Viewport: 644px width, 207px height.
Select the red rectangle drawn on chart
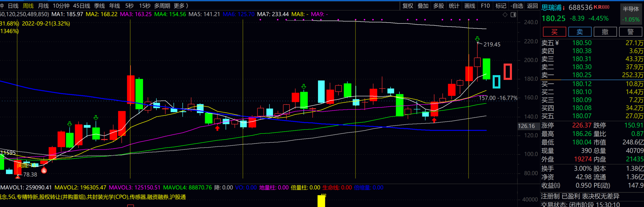tap(508, 72)
